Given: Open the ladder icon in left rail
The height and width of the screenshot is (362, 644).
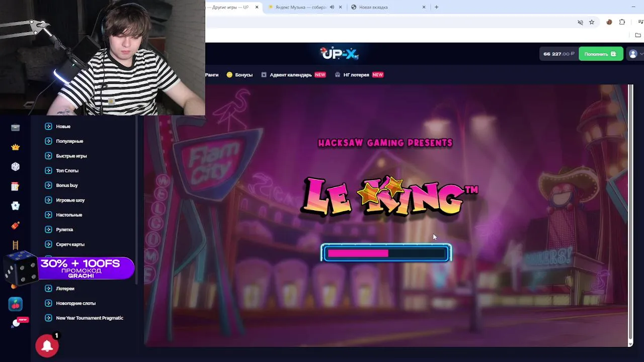Looking at the screenshot, I should [x=15, y=245].
